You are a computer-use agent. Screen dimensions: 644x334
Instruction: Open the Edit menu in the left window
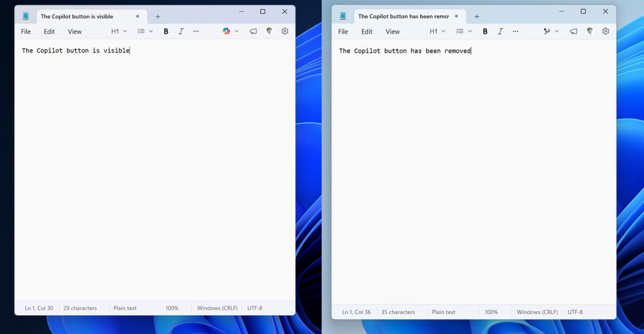[x=49, y=32]
